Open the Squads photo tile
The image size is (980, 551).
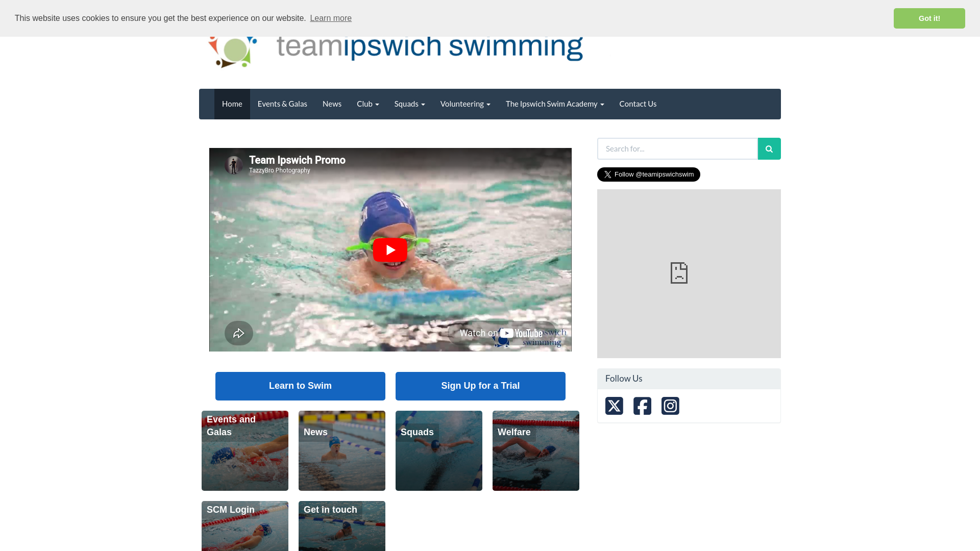pos(439,450)
